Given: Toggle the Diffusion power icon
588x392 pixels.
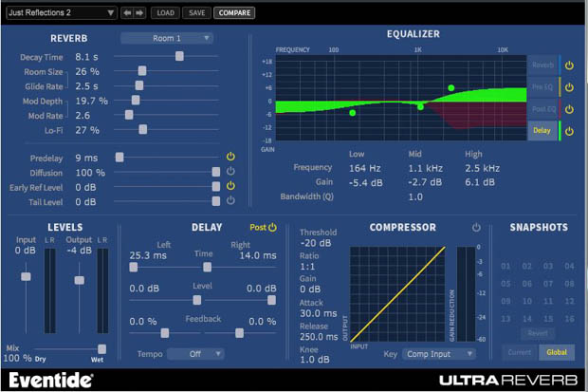Looking at the screenshot, I should click(230, 172).
